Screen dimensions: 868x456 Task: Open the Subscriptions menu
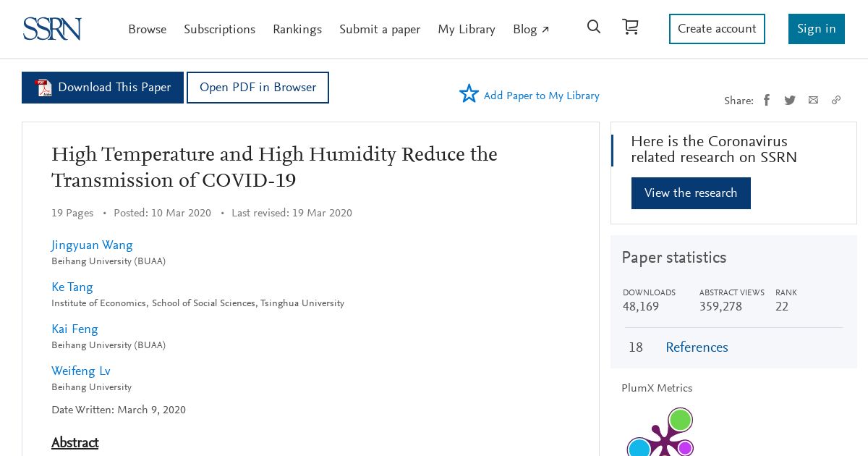(219, 30)
